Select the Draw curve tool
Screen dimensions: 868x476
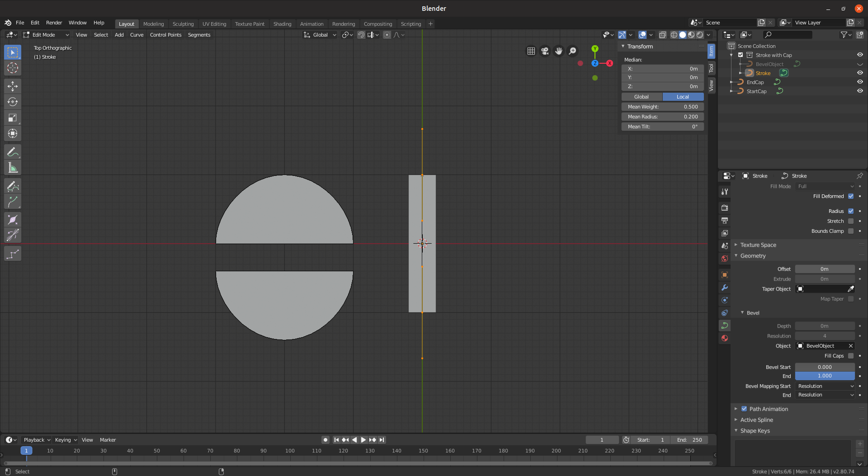13,186
